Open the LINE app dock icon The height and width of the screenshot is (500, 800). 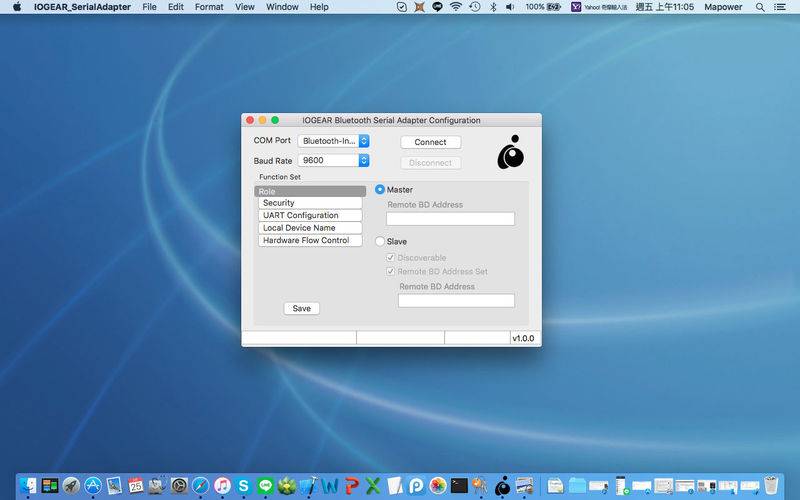[x=265, y=485]
